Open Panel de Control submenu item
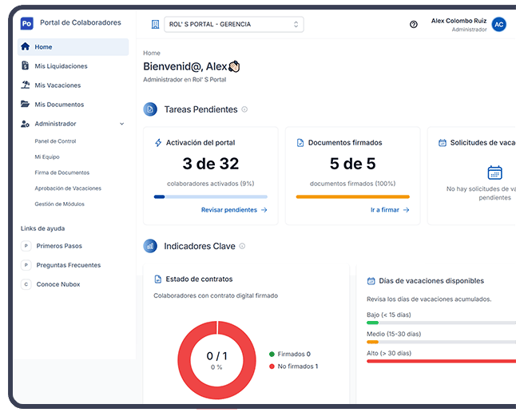Screen dimensions: 516x420 coord(55,141)
